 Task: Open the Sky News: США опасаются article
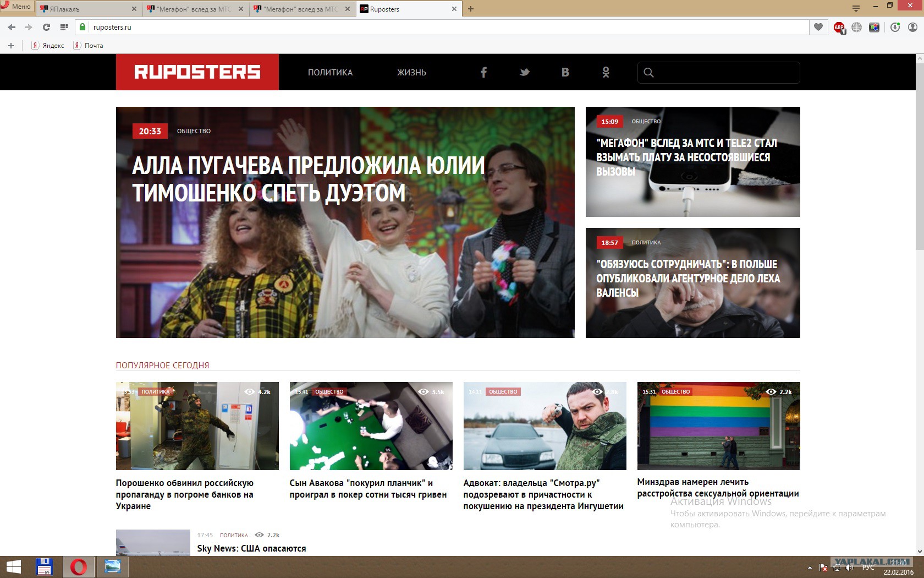tap(251, 548)
